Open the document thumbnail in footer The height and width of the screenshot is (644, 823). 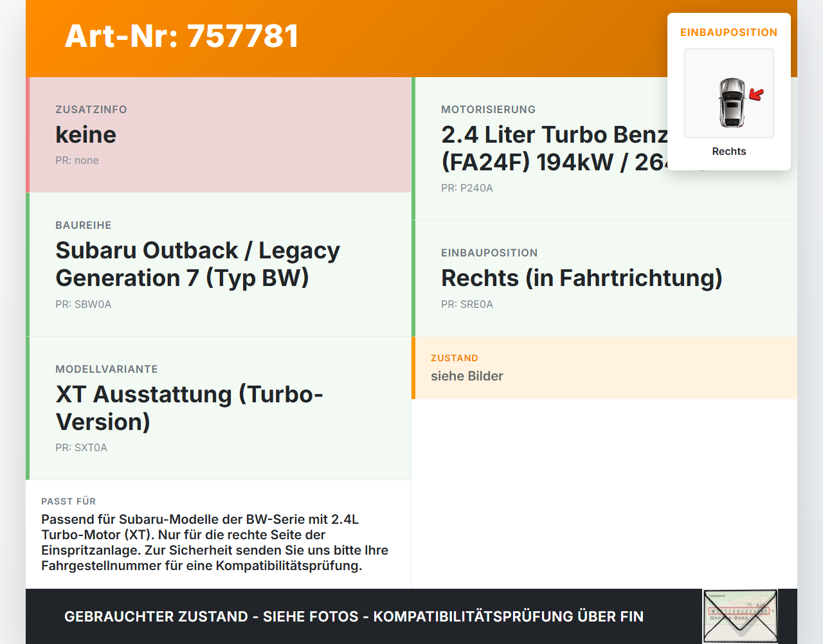[x=740, y=616]
